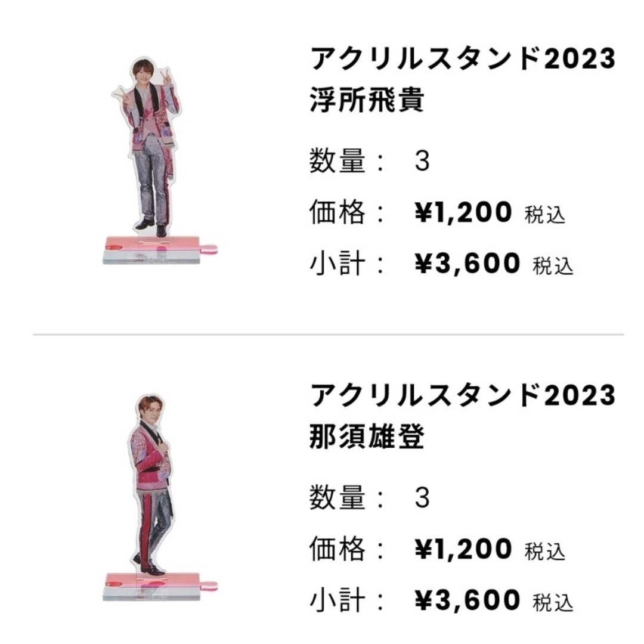Open the 浮所飛貴 acrylic stand thumbnail
This screenshot has height=644, width=644.
pos(160,161)
